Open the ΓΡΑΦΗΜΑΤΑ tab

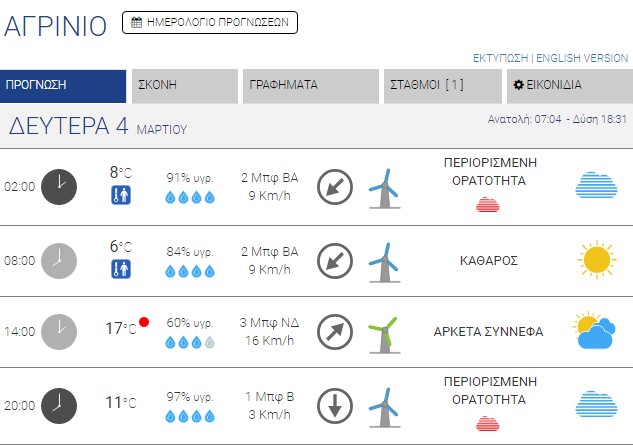[309, 85]
